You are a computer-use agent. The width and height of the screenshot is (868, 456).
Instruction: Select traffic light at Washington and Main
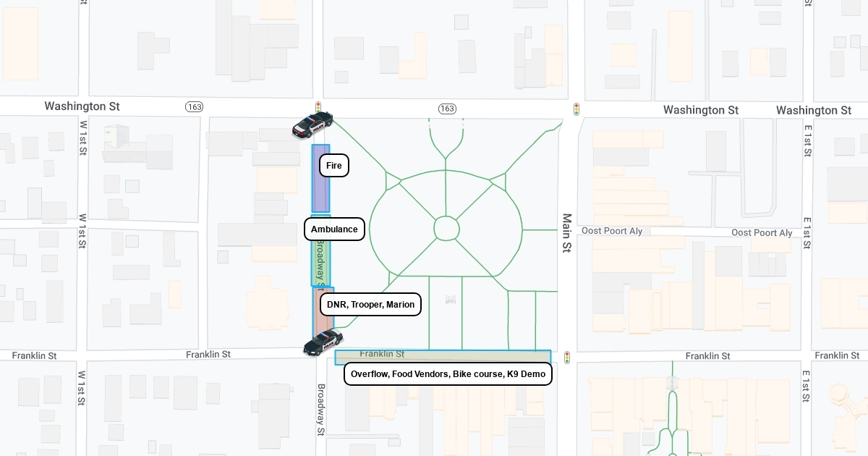pyautogui.click(x=576, y=109)
